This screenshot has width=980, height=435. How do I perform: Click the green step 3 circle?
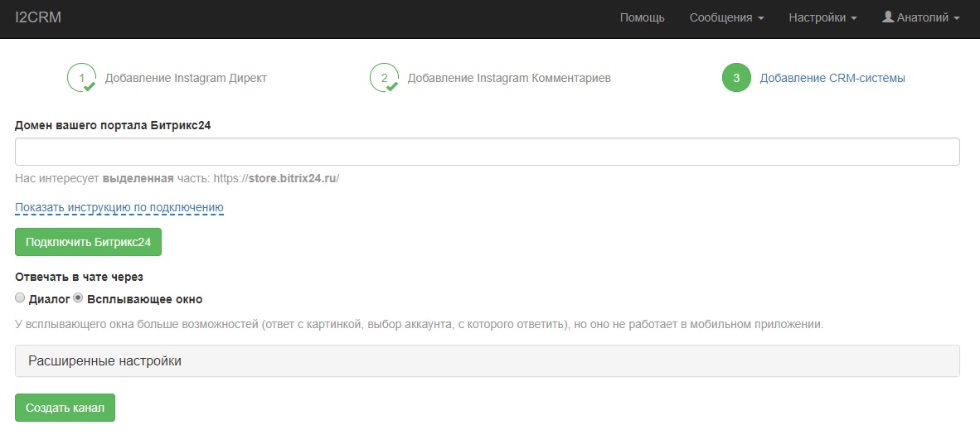pos(736,78)
